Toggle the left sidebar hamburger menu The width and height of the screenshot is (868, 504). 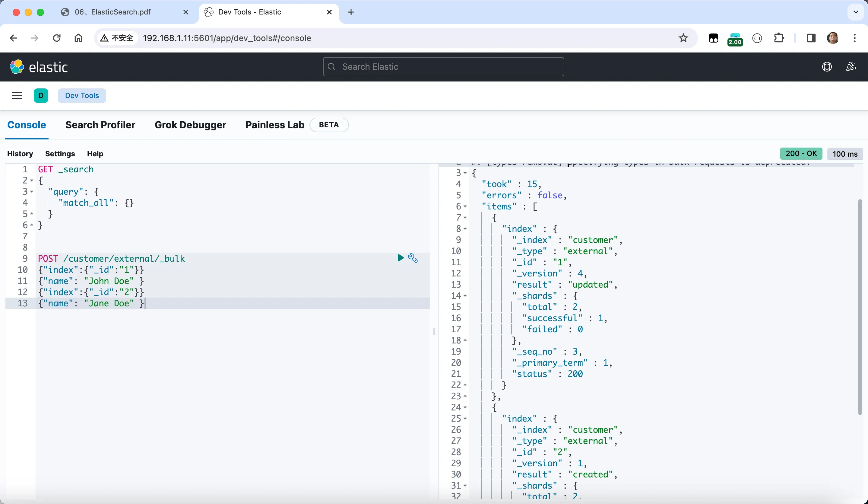pos(16,95)
